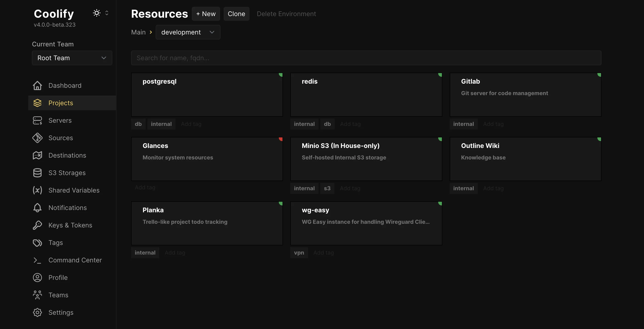This screenshot has height=329, width=644.
Task: Click the Tags icon in sidebar
Action: click(37, 243)
